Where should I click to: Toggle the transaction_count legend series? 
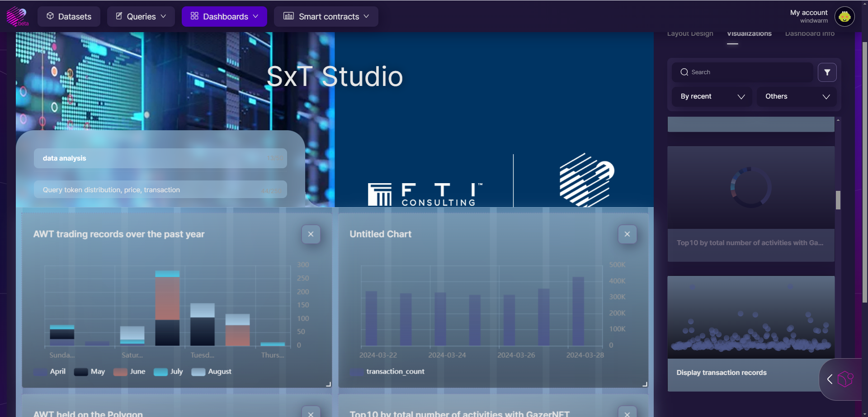pos(388,372)
